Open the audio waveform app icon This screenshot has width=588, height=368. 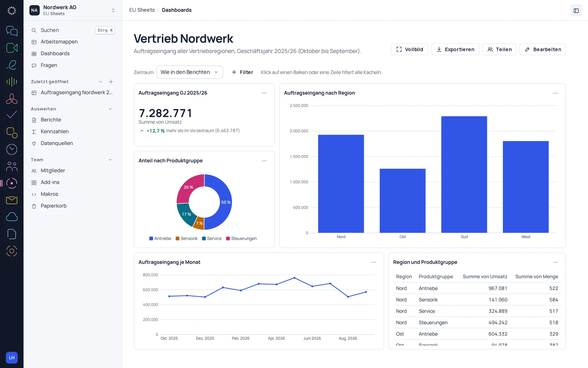tap(12, 82)
